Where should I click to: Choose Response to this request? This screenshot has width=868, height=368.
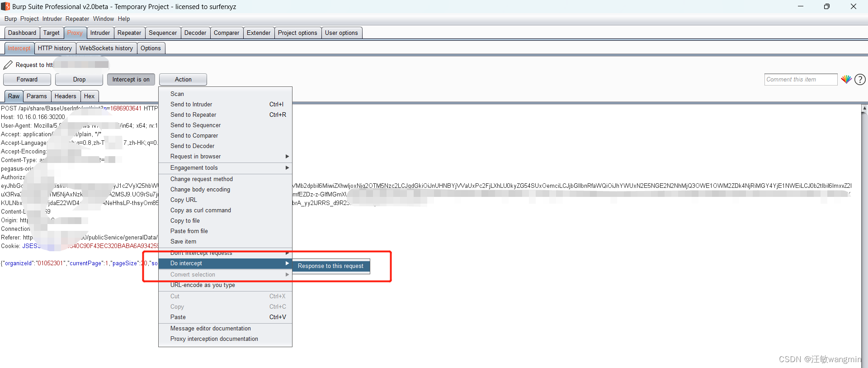[331, 266]
